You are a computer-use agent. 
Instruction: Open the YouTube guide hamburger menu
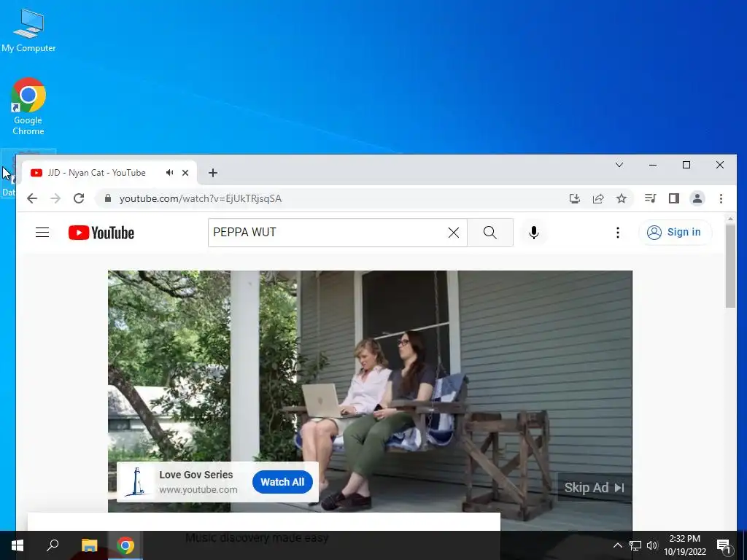(x=42, y=233)
